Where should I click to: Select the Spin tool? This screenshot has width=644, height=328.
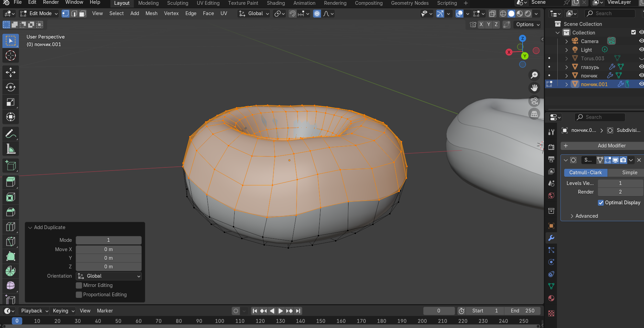pos(11,271)
